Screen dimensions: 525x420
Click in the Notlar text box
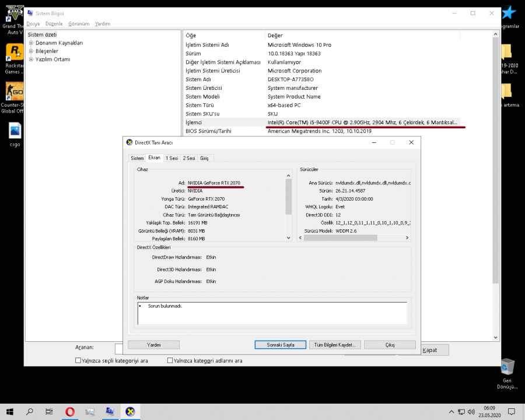point(272,313)
